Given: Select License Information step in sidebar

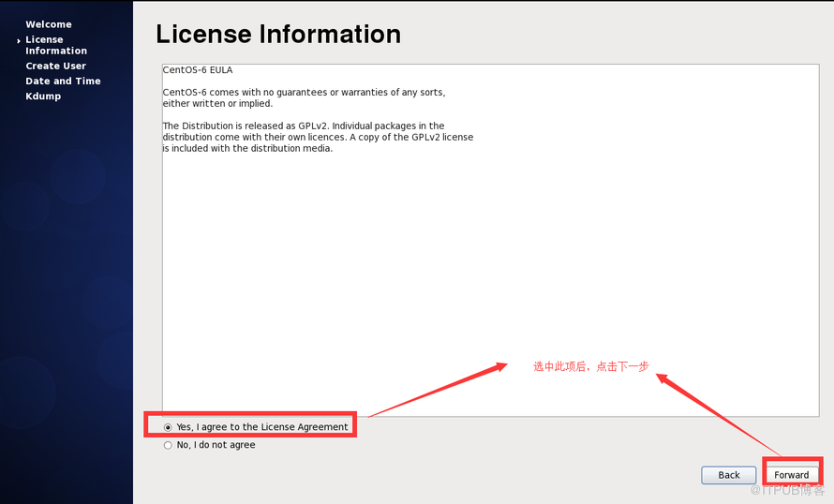Looking at the screenshot, I should click(x=56, y=45).
